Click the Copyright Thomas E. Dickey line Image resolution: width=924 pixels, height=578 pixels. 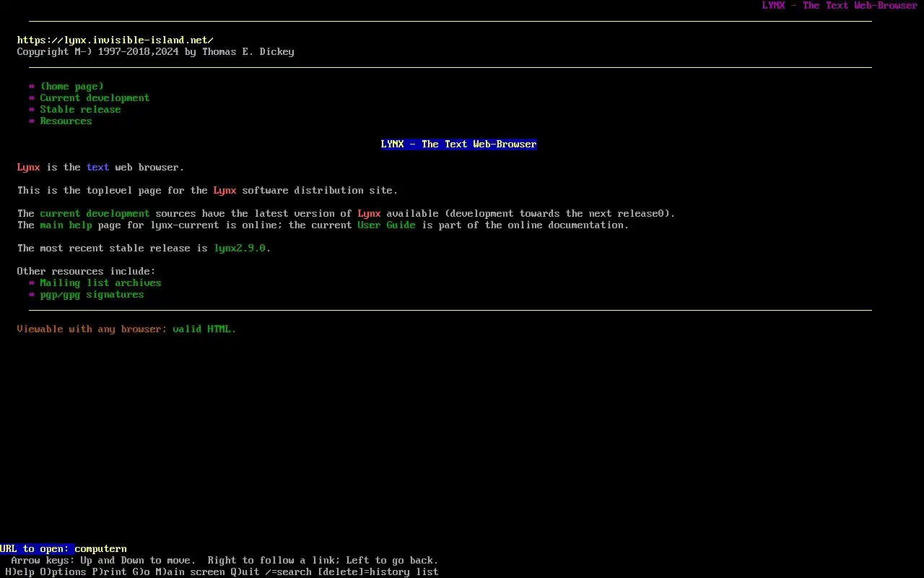(x=156, y=52)
